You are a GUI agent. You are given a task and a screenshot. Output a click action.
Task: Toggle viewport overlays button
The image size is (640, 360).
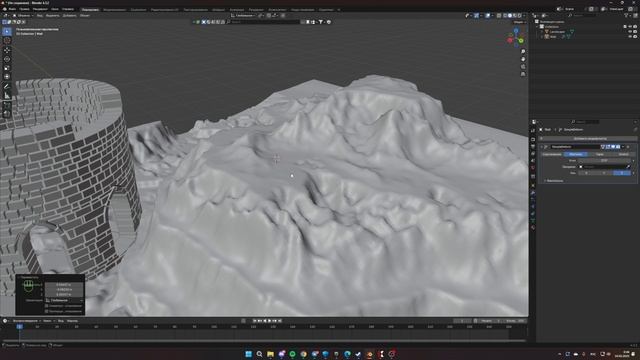click(488, 16)
